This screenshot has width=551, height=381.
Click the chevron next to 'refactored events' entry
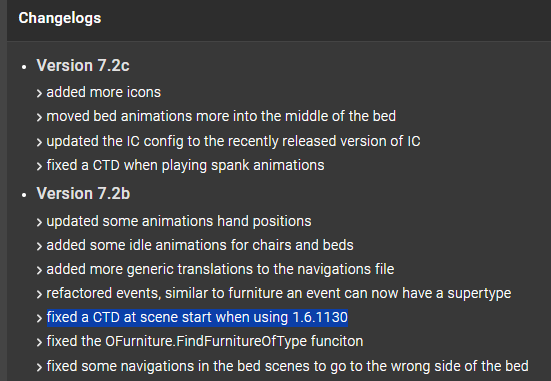tap(39, 294)
